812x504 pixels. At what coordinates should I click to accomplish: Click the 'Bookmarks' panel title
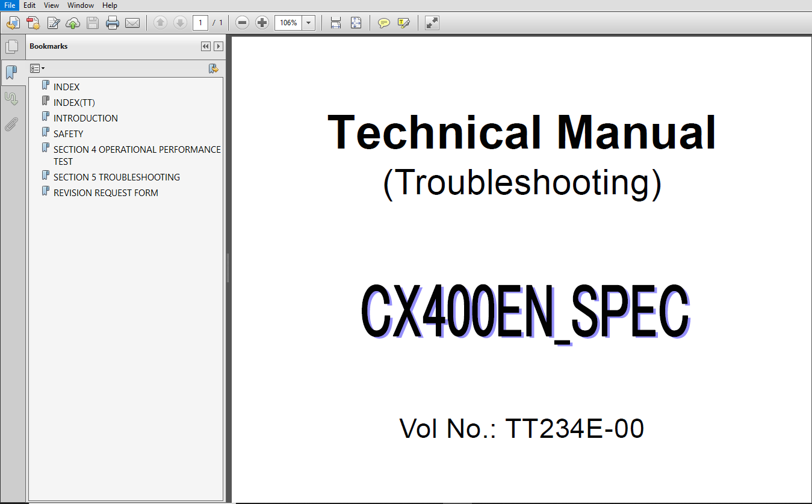click(x=48, y=46)
